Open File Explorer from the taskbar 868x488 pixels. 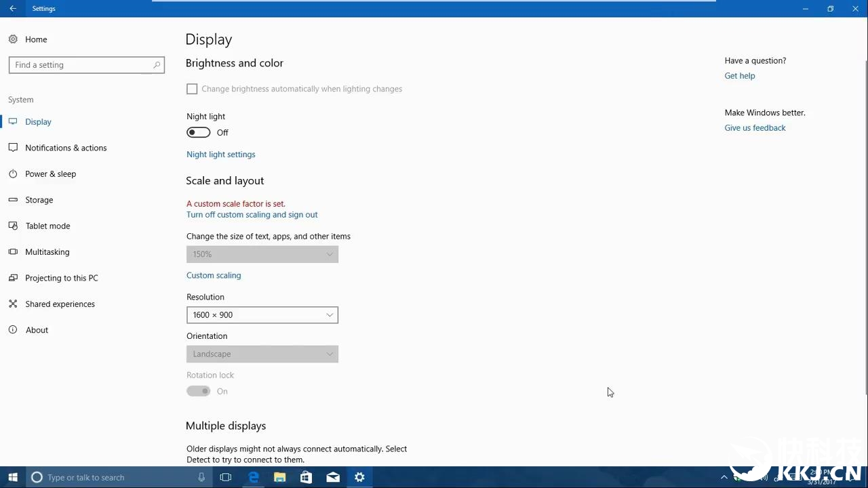(279, 477)
